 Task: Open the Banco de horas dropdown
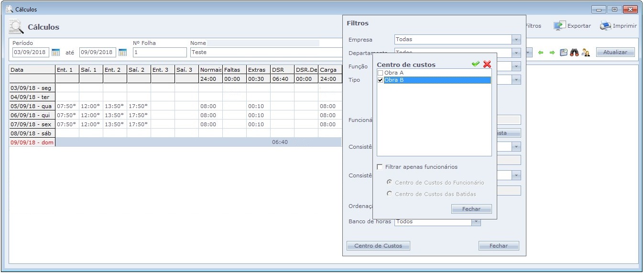[476, 222]
